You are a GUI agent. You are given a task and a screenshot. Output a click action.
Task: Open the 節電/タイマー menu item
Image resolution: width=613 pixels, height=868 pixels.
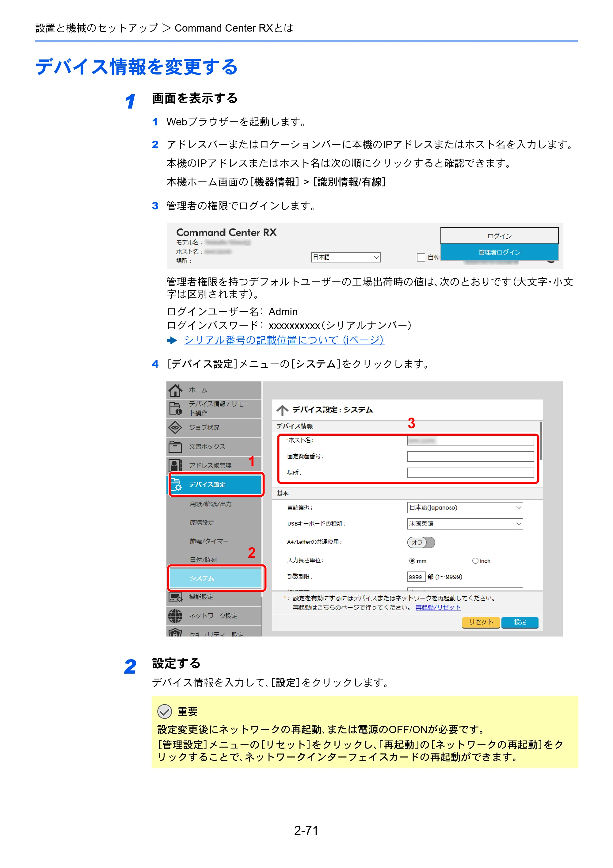point(209,541)
